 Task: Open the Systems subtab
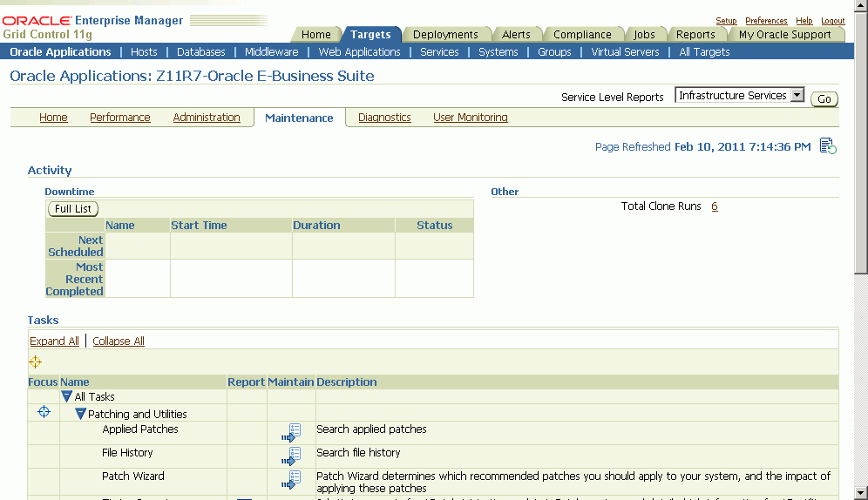click(498, 52)
